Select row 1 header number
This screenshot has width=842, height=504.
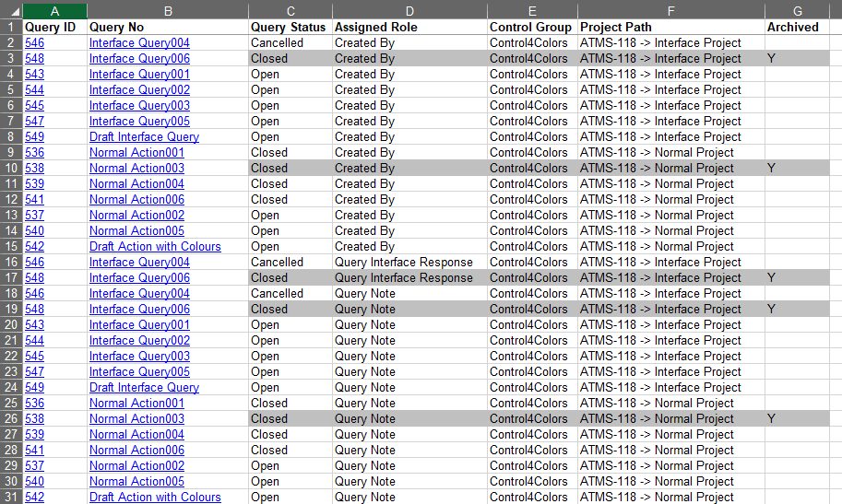click(11, 28)
